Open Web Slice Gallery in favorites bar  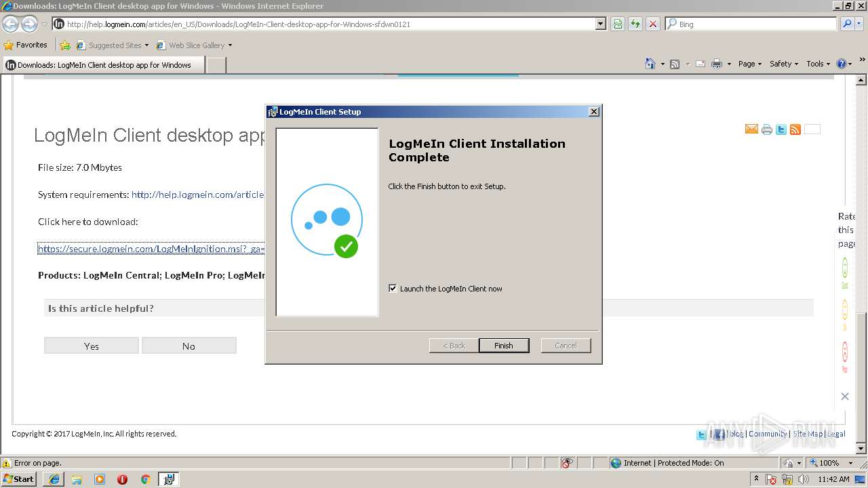194,45
